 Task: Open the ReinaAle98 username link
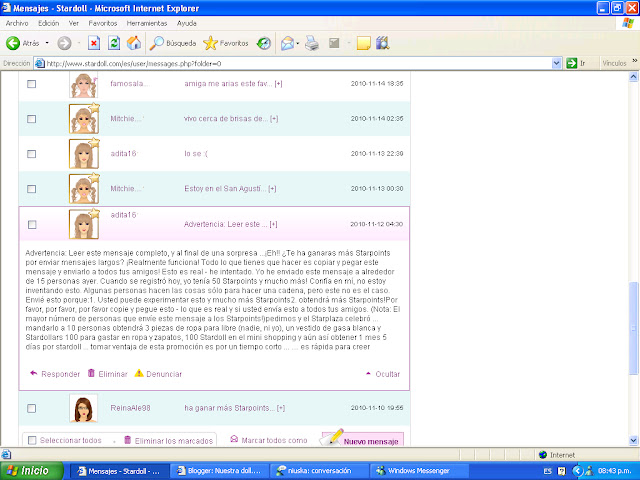pos(130,408)
